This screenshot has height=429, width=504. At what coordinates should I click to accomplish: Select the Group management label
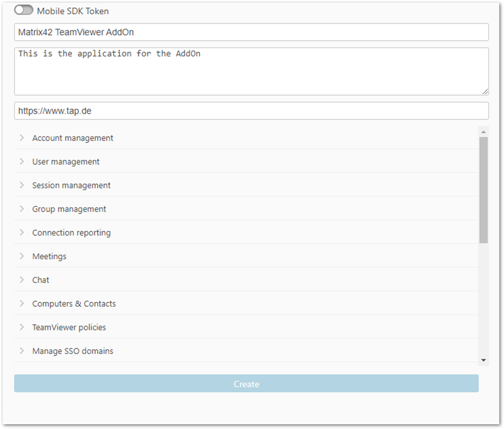point(69,209)
